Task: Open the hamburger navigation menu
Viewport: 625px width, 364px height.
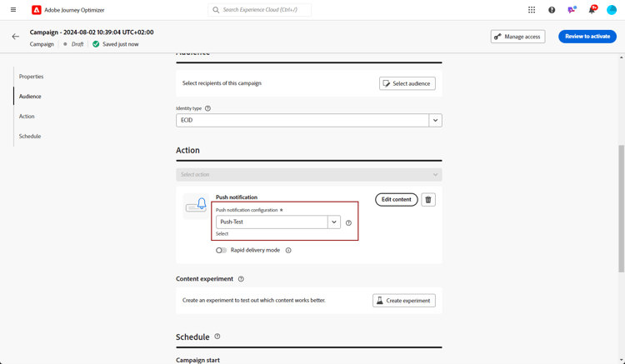Action: 13,9
